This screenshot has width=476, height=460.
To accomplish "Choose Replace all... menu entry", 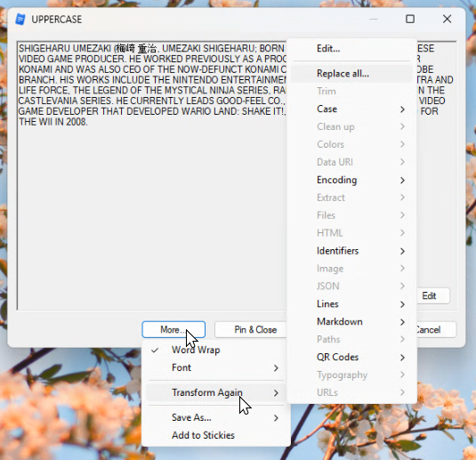I will pos(351,74).
